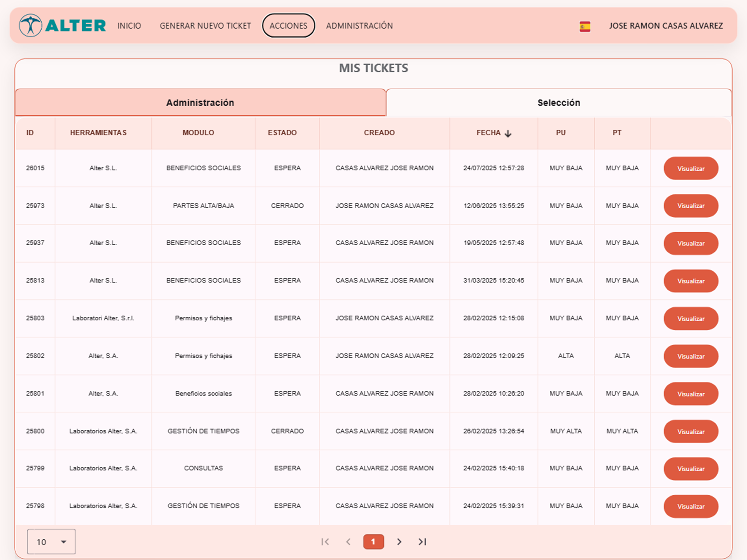Visualizar ticket 25800 GESTIÓN DE TIEMPOS
Viewport: 747px width, 560px height.
coord(691,431)
